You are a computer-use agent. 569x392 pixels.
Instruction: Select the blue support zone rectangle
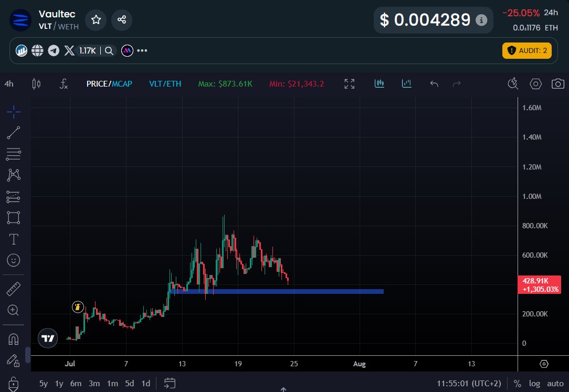tap(277, 292)
